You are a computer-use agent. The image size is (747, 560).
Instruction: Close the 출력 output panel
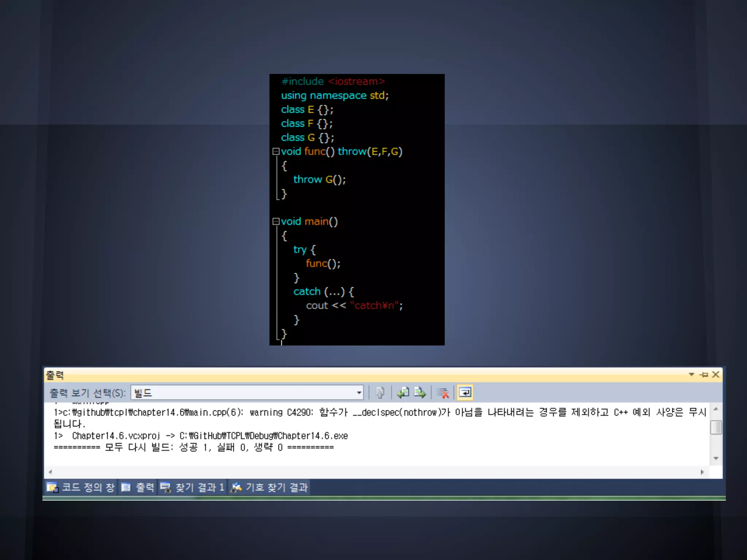[716, 375]
